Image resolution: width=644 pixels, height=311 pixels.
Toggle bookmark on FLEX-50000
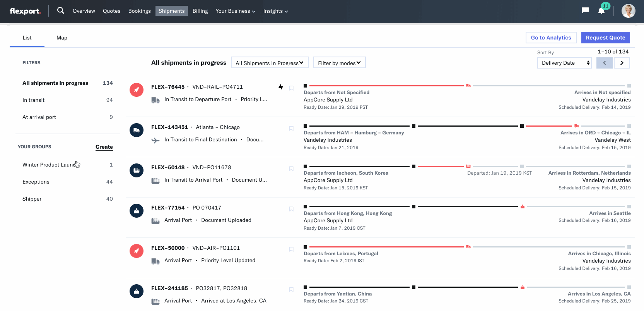291,249
